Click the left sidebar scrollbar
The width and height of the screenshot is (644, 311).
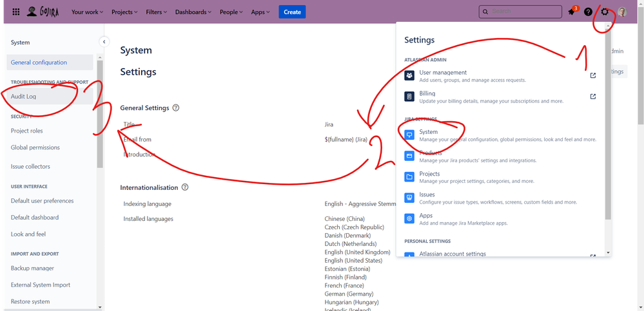click(x=100, y=113)
